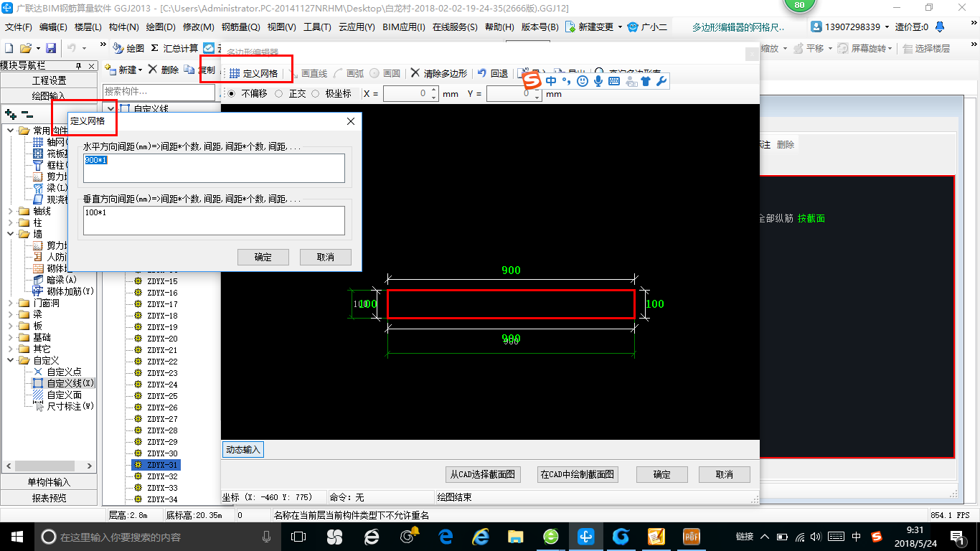Open the Windows Start menu
Viewport: 980px width, 551px height.
(16, 536)
